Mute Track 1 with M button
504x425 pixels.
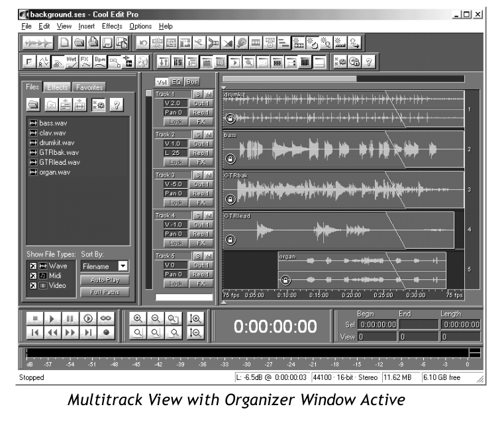[x=209, y=94]
